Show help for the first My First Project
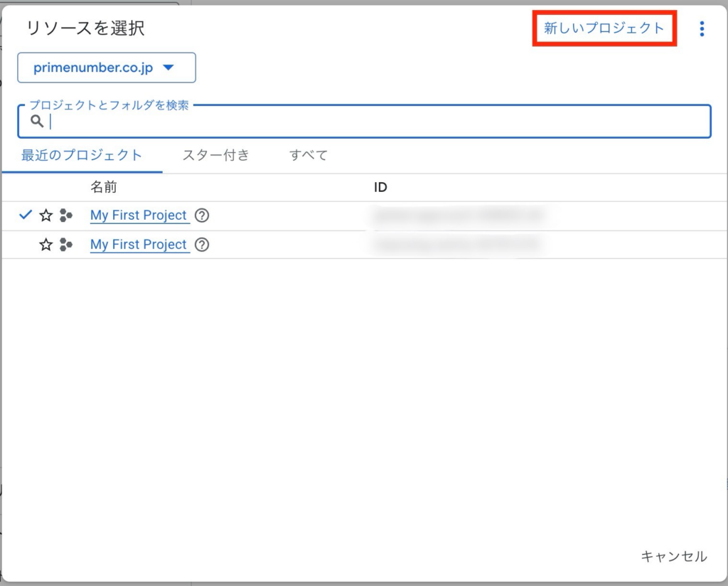Screen dimensions: 728x586 pyautogui.click(x=202, y=215)
